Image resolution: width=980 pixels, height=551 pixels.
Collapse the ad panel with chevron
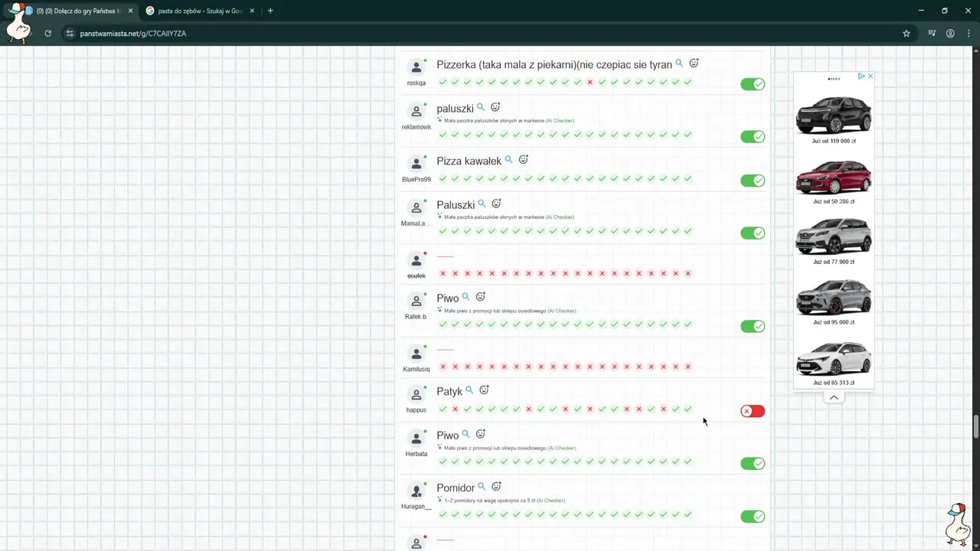coord(834,397)
